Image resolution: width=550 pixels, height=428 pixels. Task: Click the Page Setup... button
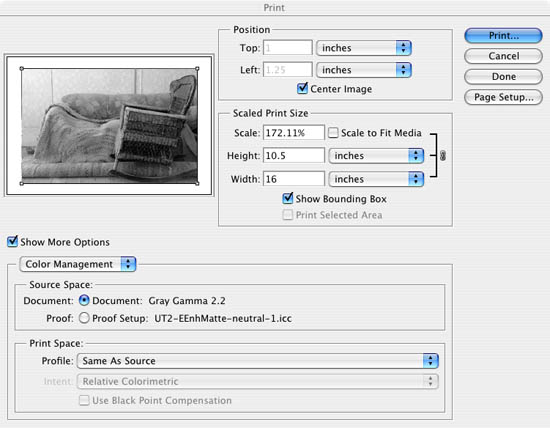pos(503,97)
